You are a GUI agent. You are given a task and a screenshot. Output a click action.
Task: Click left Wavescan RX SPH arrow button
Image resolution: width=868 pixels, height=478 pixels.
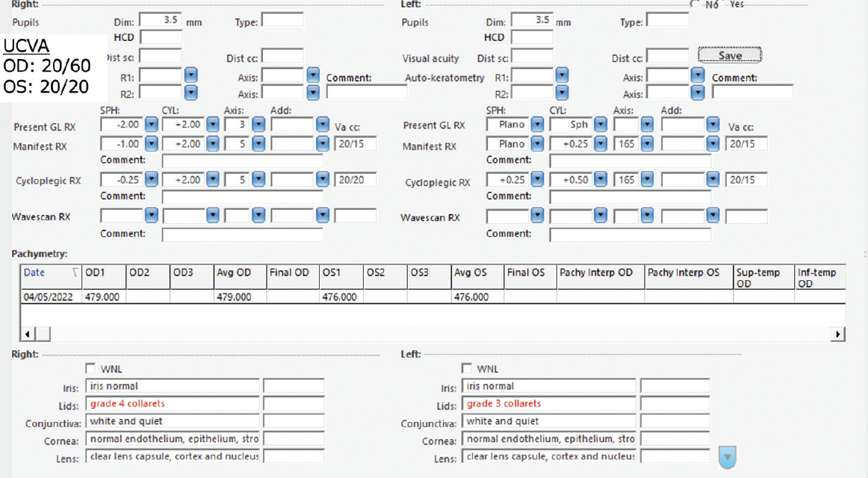[537, 216]
